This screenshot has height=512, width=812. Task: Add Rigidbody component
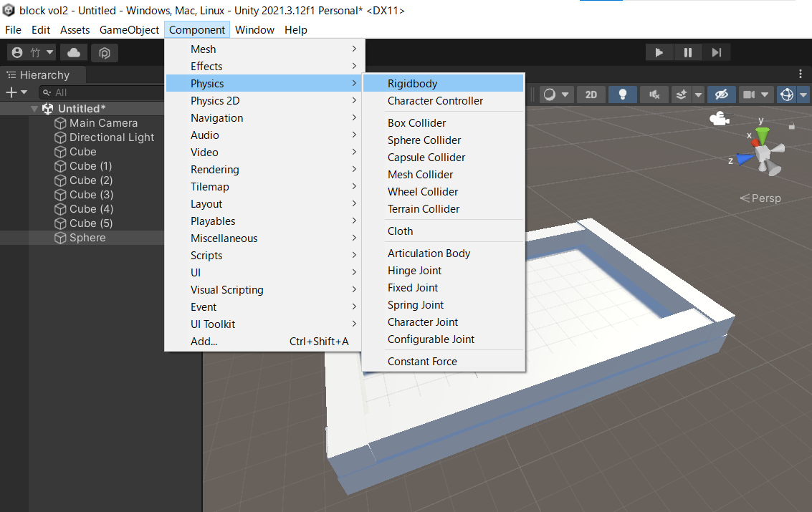point(444,83)
